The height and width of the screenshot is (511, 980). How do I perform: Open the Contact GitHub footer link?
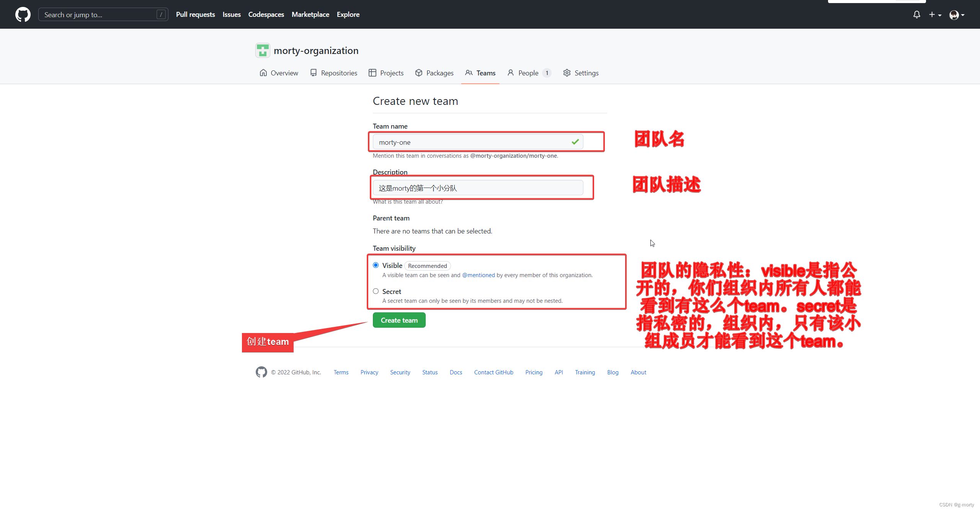click(x=494, y=372)
